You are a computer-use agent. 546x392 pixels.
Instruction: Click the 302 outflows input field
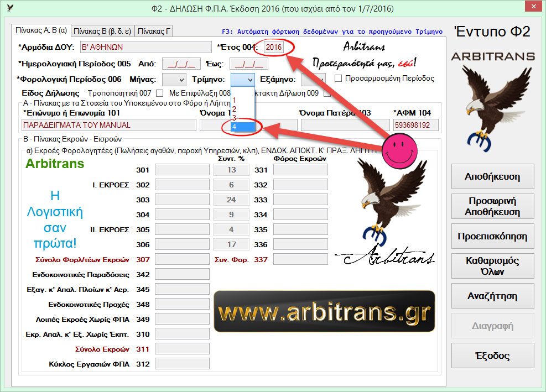tap(182, 185)
